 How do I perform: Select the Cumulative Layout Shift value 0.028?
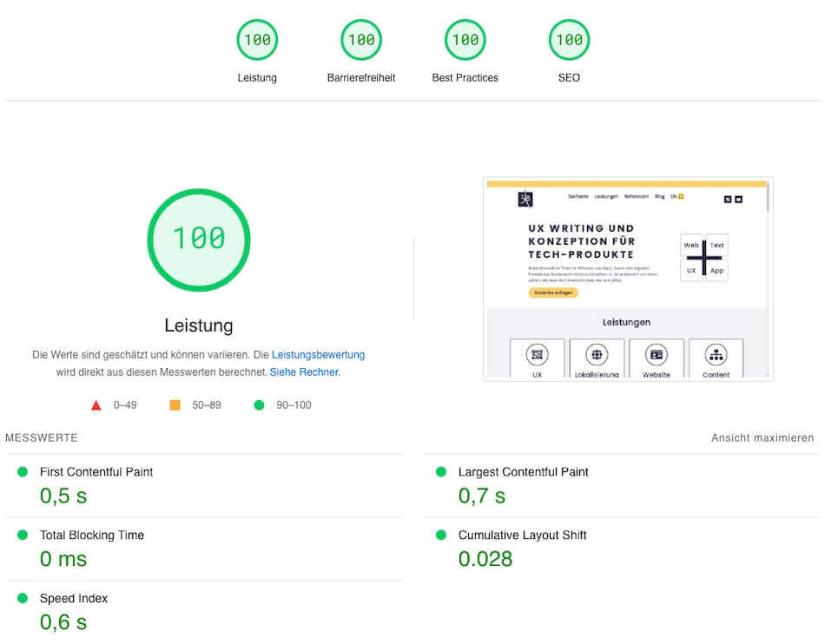click(485, 559)
